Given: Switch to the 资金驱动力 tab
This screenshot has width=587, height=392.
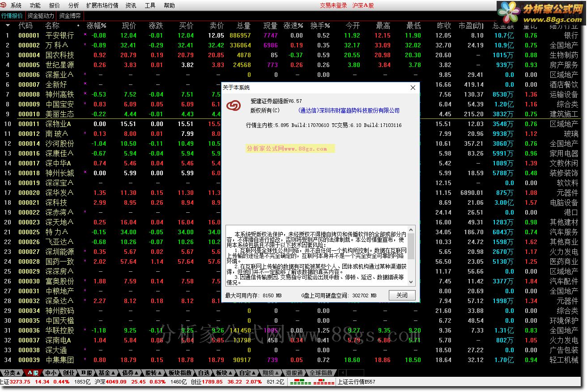Looking at the screenshot, I should coord(41,16).
